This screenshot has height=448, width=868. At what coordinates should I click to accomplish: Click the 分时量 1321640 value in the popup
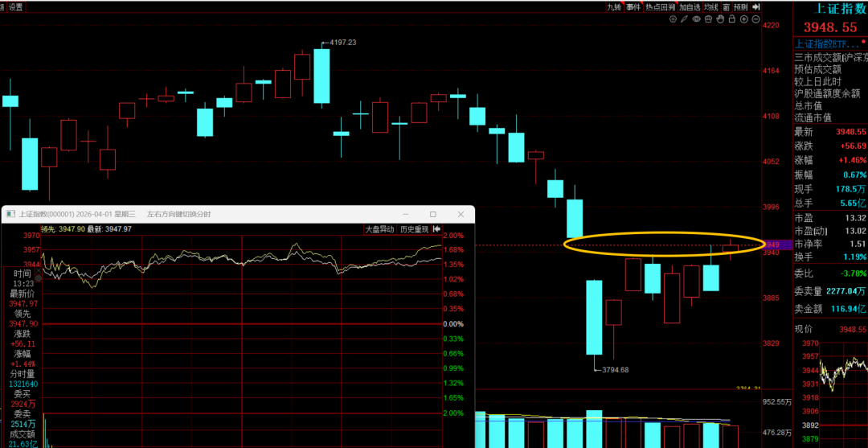pyautogui.click(x=23, y=383)
